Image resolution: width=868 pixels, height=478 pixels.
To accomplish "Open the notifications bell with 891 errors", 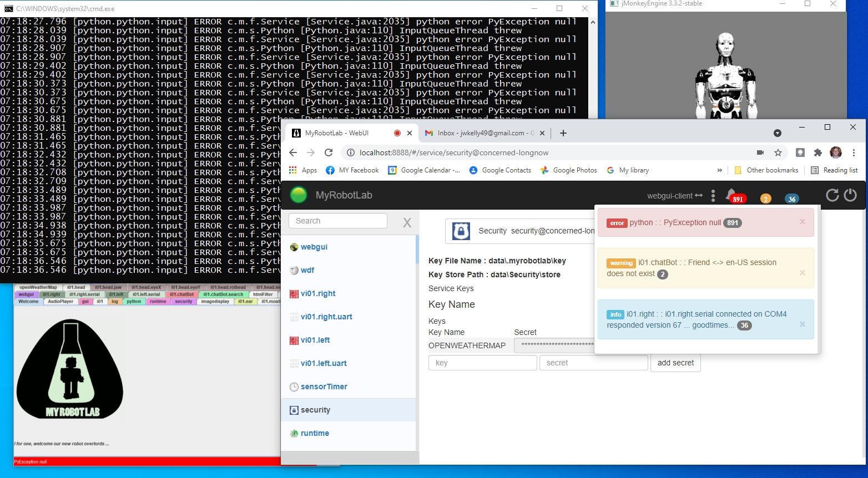I will (x=731, y=194).
